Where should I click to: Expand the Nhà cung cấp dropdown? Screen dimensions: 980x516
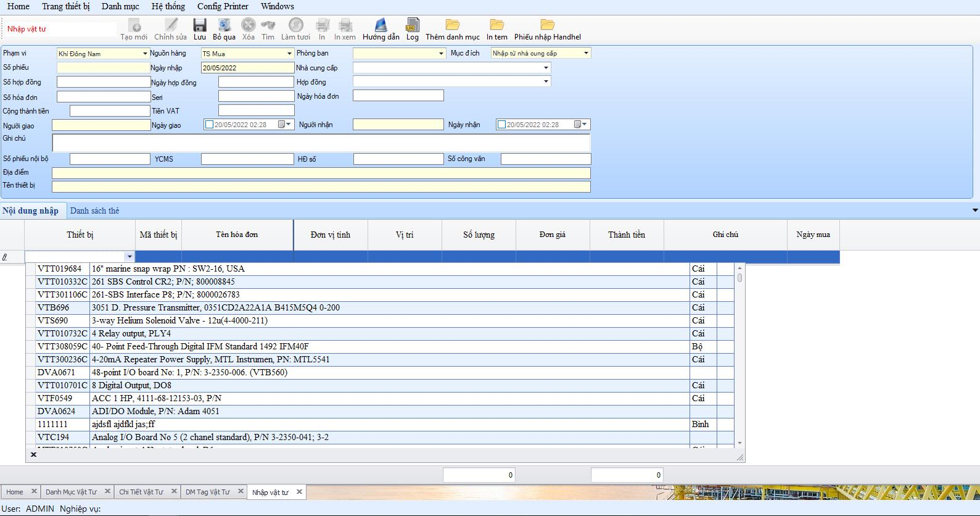[x=546, y=68]
